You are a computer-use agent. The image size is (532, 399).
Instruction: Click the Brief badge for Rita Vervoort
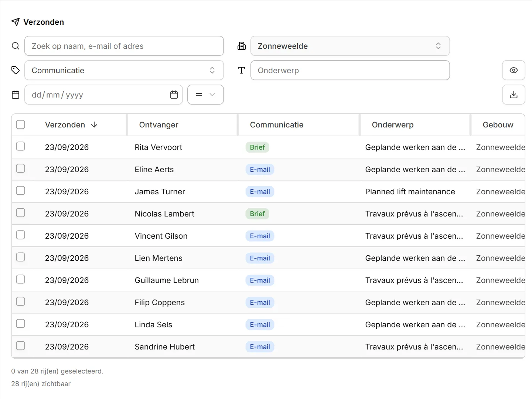[258, 147]
